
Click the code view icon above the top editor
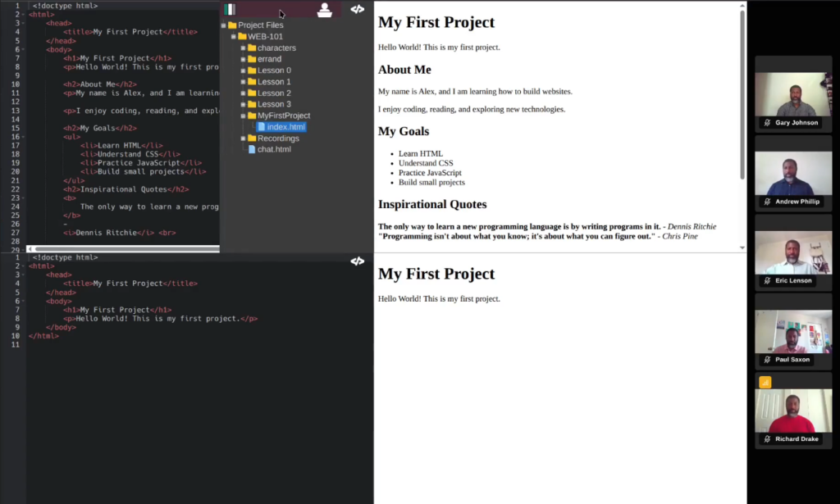pyautogui.click(x=358, y=8)
